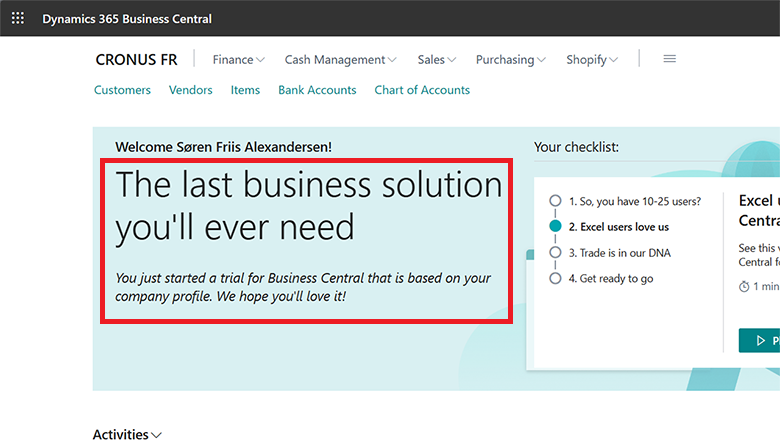Open the Items link

point(245,90)
